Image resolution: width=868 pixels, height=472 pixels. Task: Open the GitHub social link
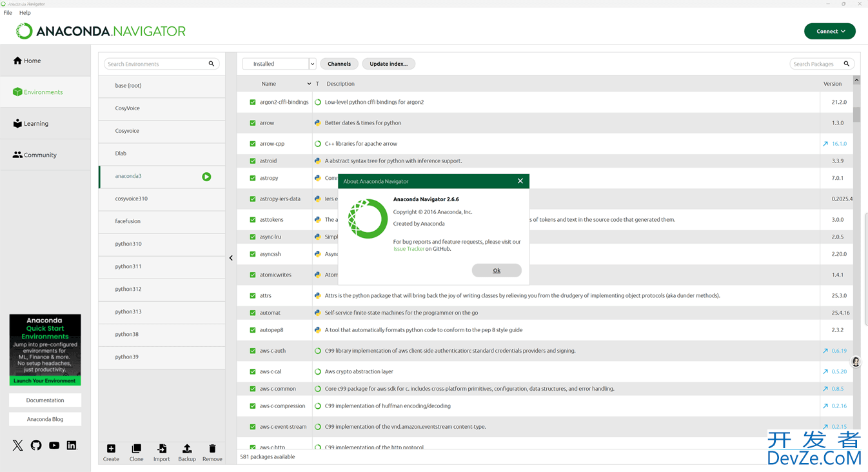36,446
